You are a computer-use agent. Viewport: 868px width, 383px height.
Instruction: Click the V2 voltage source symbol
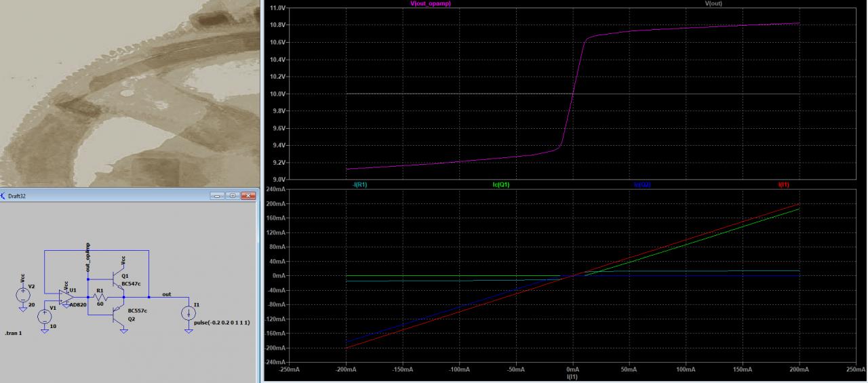pos(23,295)
